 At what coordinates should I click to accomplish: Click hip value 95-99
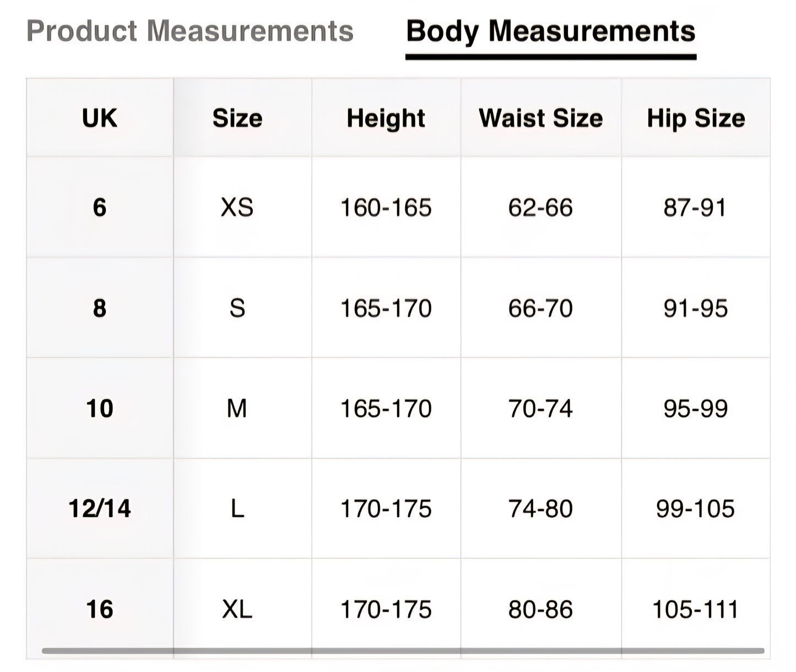[695, 408]
